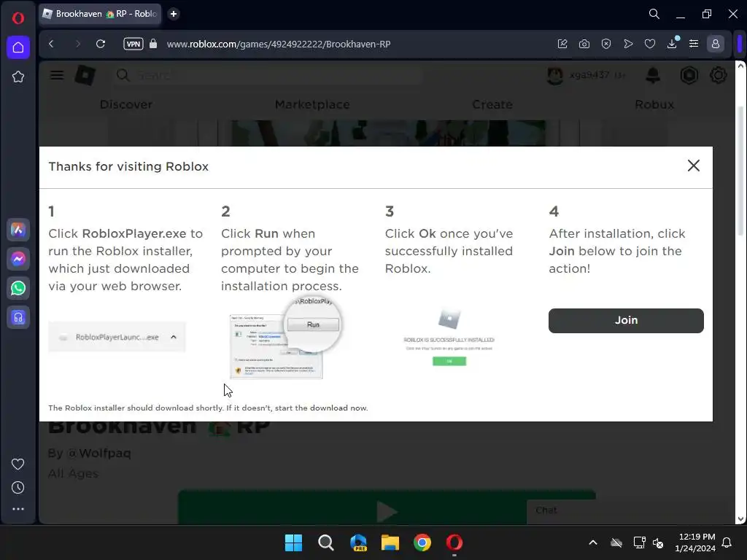Viewport: 747px width, 560px height.
Task: Add page to bookmarks with heart icon
Action: click(x=650, y=44)
